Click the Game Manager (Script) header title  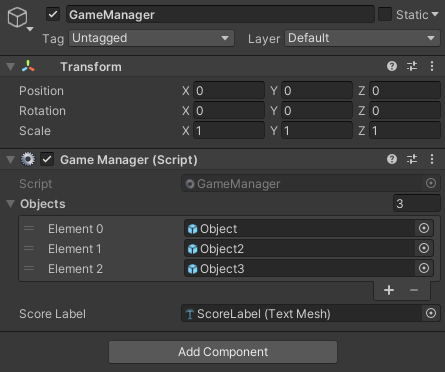coord(129,160)
